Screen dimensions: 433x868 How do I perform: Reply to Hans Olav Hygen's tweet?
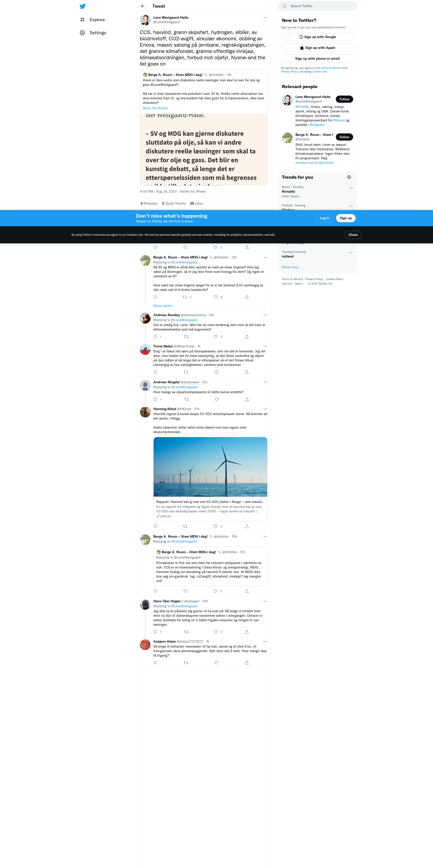pyautogui.click(x=155, y=632)
